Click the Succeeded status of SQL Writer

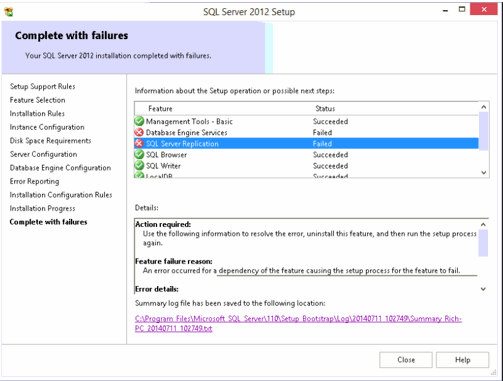(x=330, y=166)
